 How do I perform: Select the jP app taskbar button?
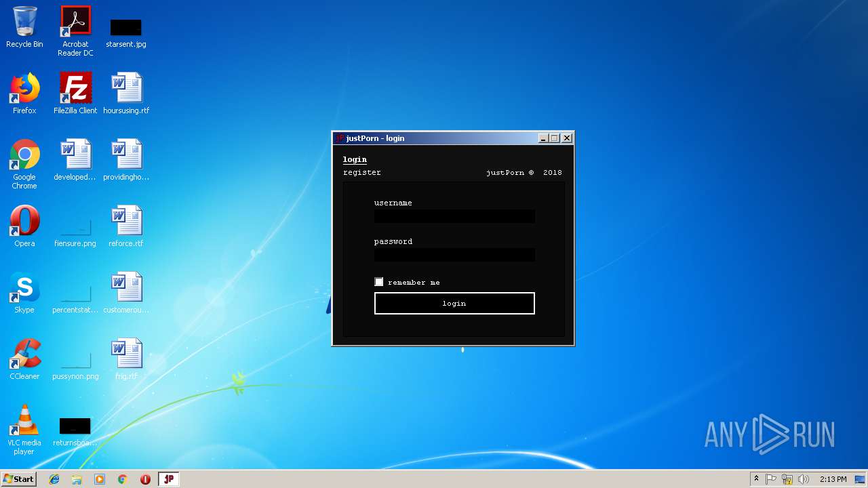[169, 479]
